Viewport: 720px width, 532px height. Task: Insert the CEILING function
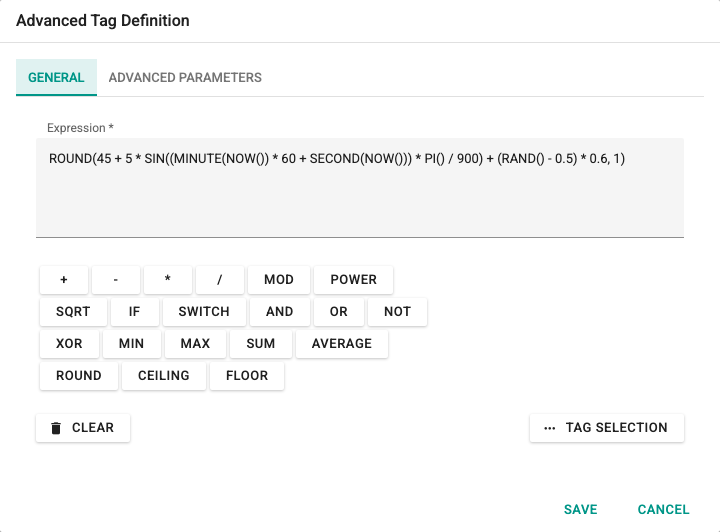pos(164,376)
